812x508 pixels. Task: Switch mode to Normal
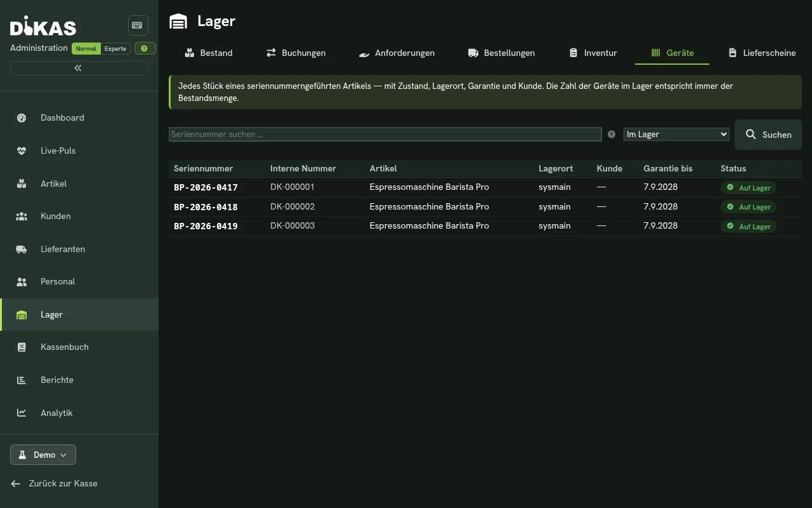tap(86, 48)
